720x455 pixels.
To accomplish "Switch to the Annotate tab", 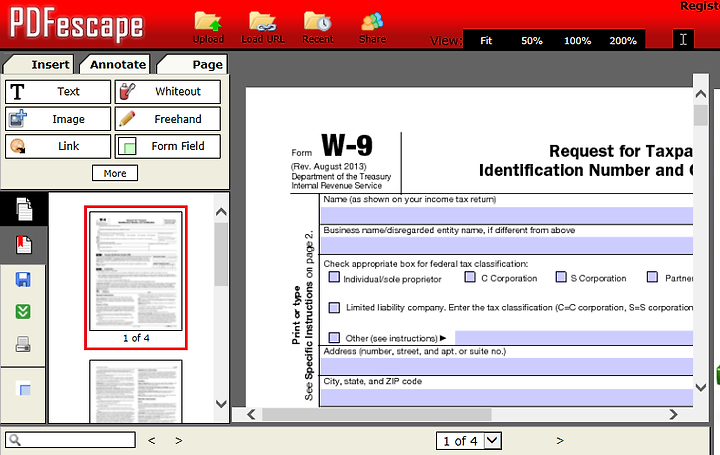I will click(x=115, y=64).
